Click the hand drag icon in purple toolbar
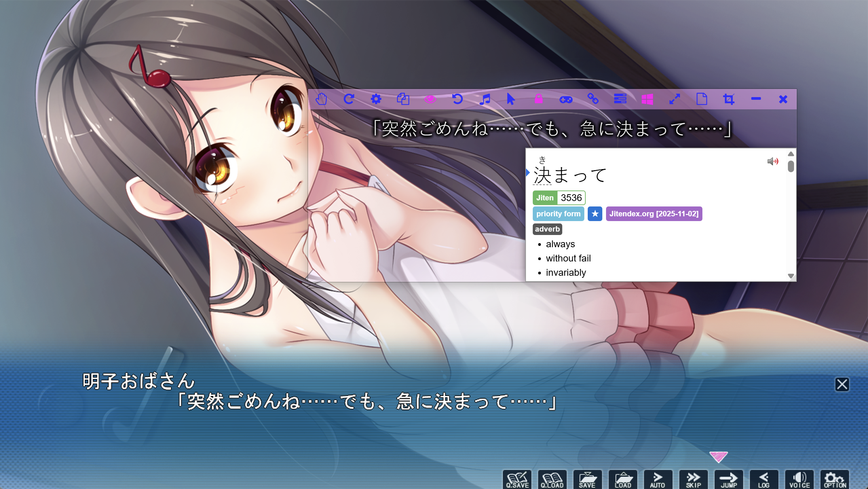The image size is (868, 489). [x=321, y=99]
